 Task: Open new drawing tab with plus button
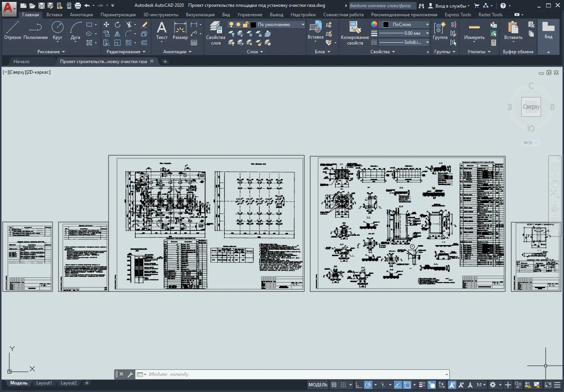coord(165,62)
